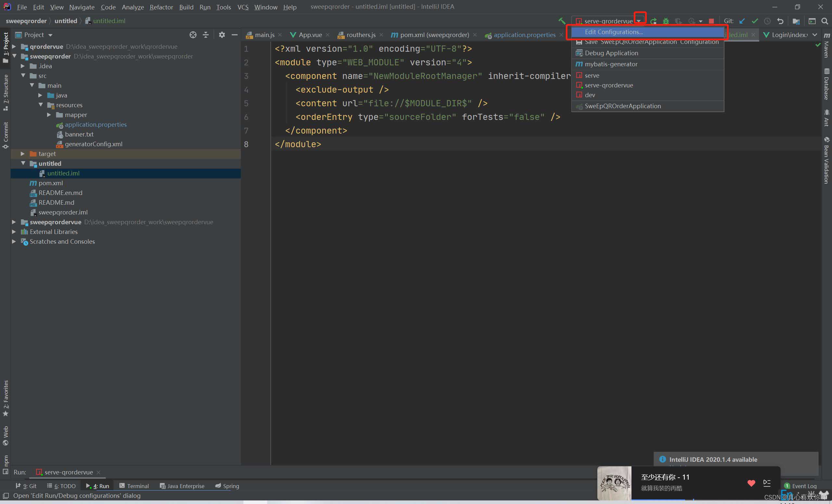Click the red Stop button in toolbar
Screen dimensions: 832x504
(x=711, y=21)
